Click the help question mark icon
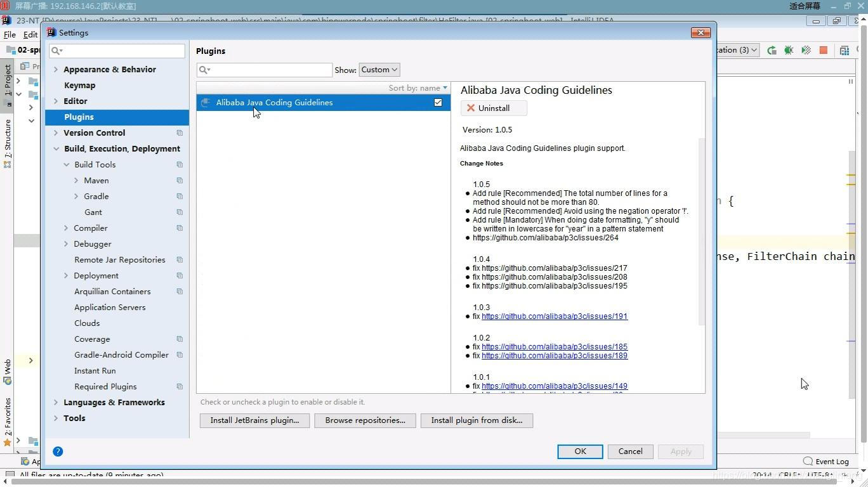The image size is (868, 487). 58,451
